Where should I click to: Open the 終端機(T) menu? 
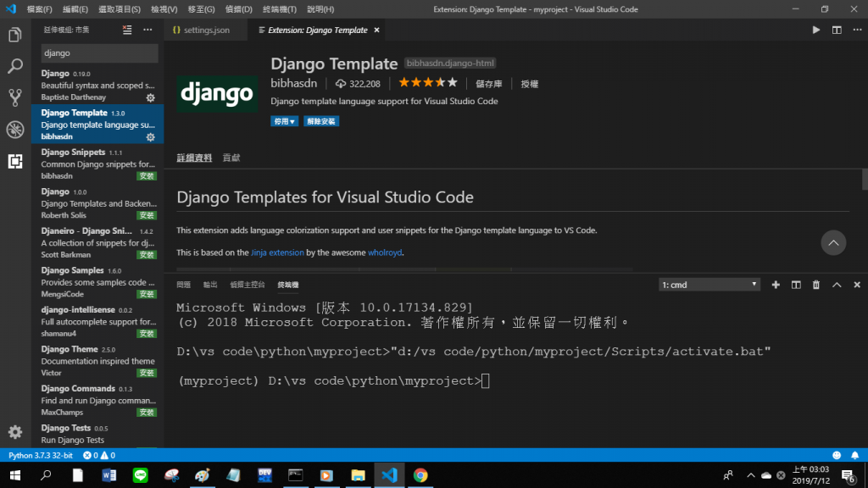[x=280, y=9]
